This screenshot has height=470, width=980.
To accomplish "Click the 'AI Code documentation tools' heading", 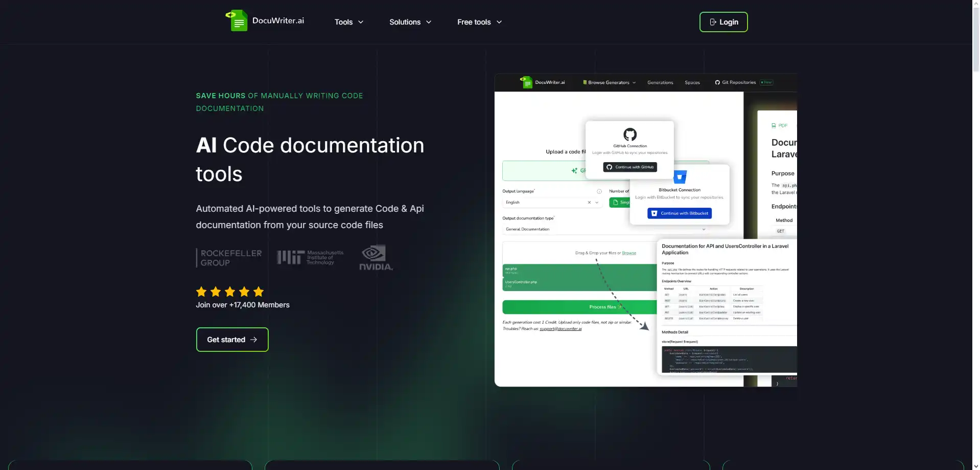I will point(310,160).
